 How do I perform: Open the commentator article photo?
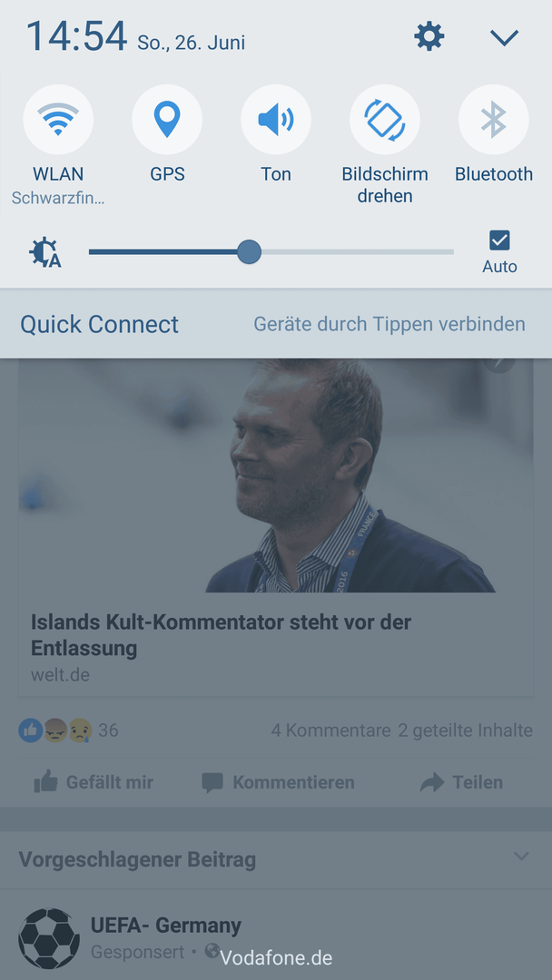276,475
